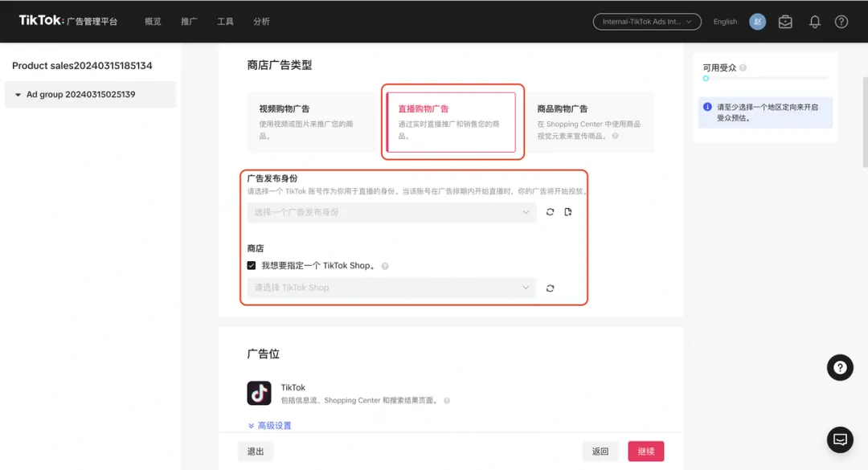Open the 请选择 TikTok Shop dropdown
This screenshot has width=868, height=470.
point(391,288)
